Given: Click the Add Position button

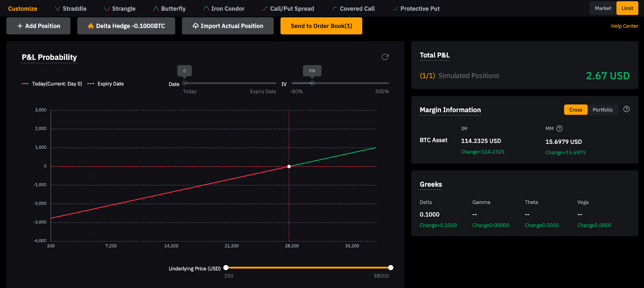Looking at the screenshot, I should pyautogui.click(x=38, y=26).
